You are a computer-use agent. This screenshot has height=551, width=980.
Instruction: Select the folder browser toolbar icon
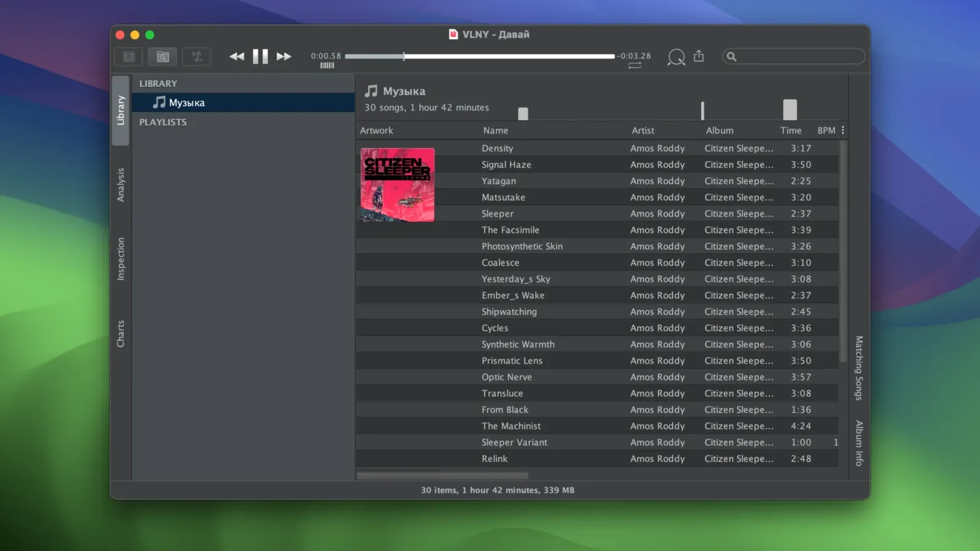(x=162, y=56)
